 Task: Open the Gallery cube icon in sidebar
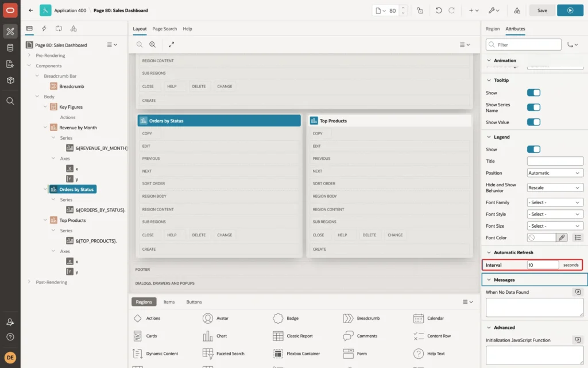(10, 80)
